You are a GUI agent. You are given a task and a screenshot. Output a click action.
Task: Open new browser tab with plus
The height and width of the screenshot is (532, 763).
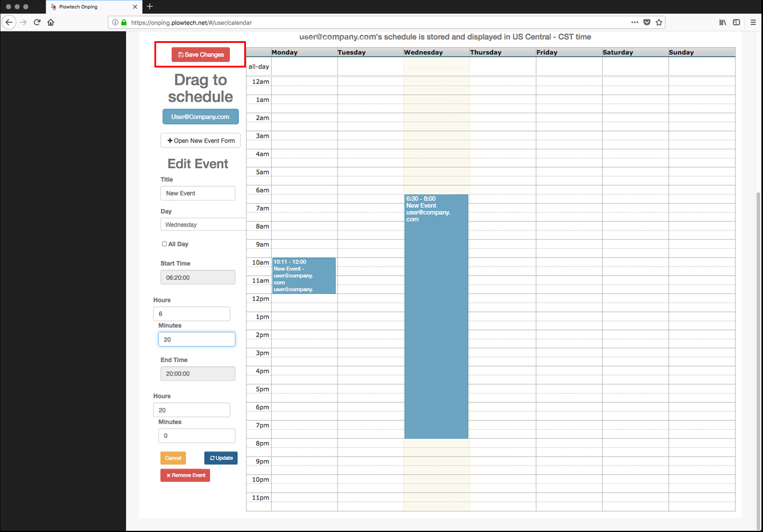click(150, 6)
